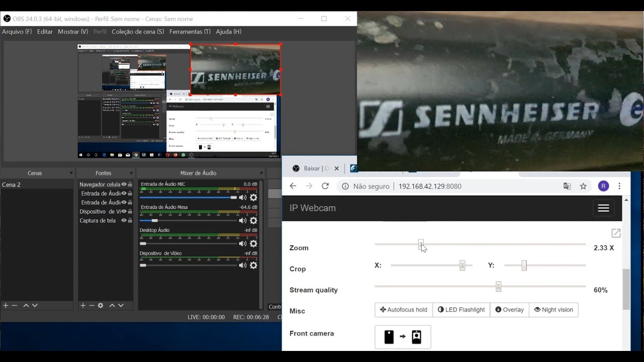Image resolution: width=644 pixels, height=362 pixels.
Task: Click the Entrada de Áudio Mesa volume slider
Action: [188, 221]
